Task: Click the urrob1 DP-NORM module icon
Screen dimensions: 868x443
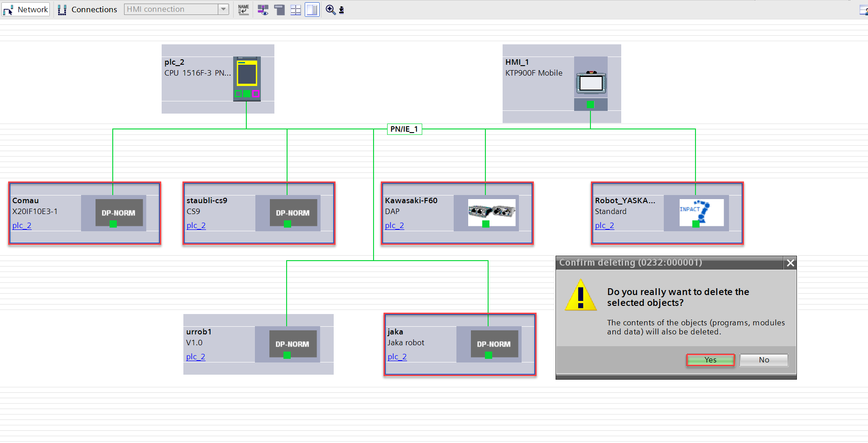Action: [293, 344]
